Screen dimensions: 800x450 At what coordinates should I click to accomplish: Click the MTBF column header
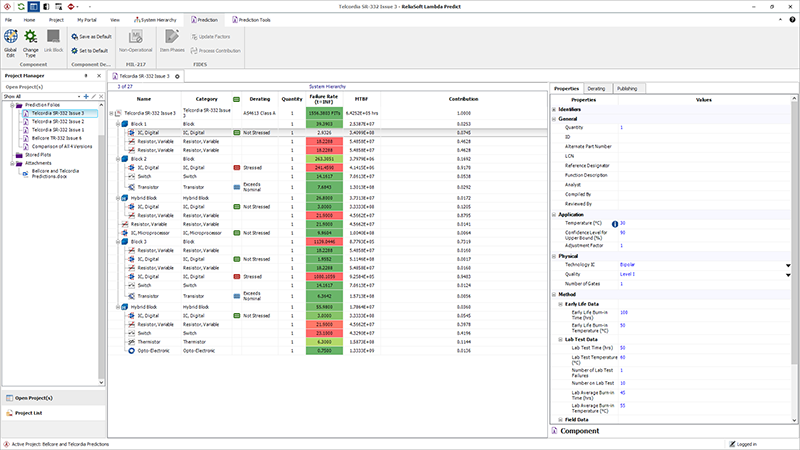362,99
